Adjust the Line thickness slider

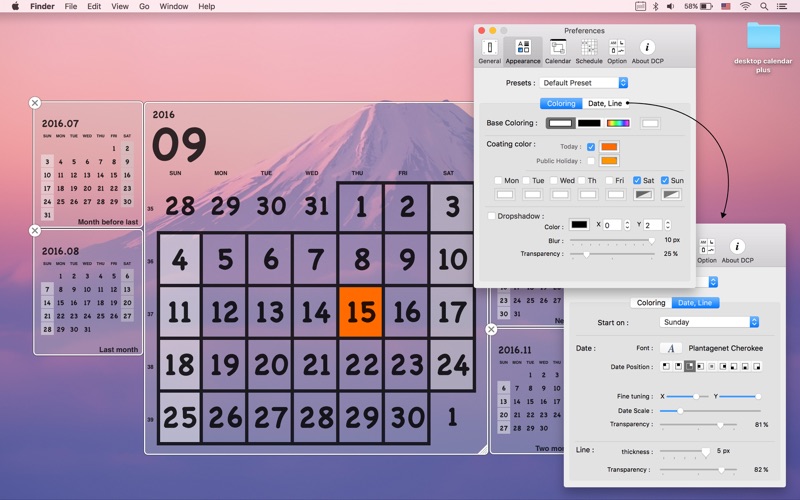point(685,452)
